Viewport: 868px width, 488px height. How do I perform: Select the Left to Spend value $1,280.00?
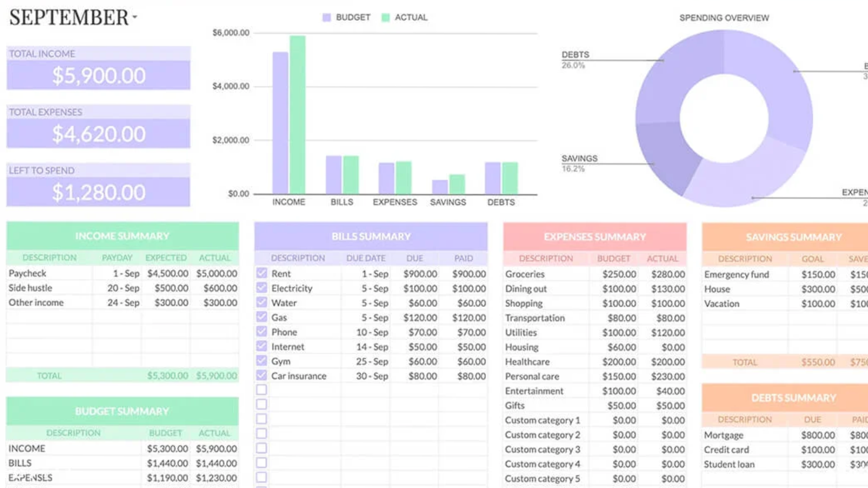coord(99,192)
